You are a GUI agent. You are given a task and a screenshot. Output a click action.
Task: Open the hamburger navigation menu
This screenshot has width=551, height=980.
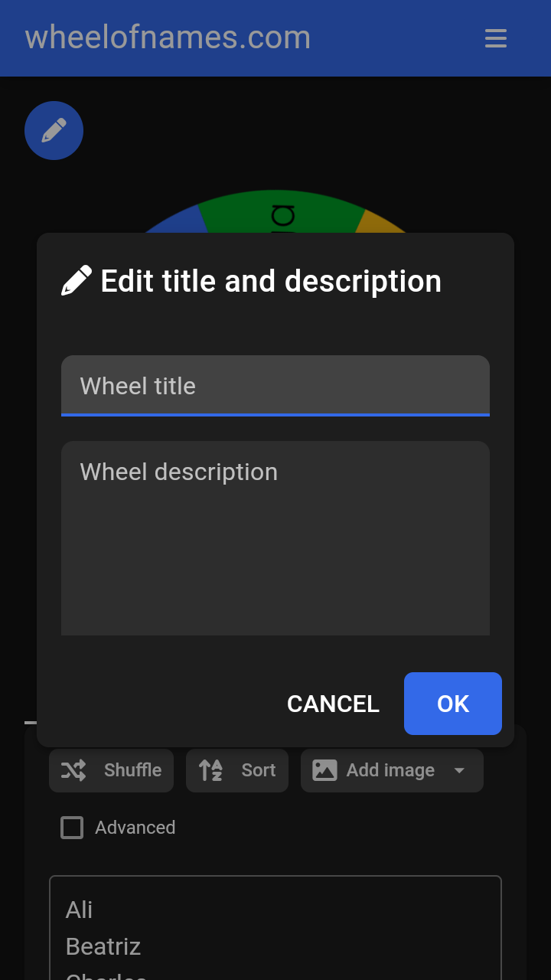coord(496,38)
